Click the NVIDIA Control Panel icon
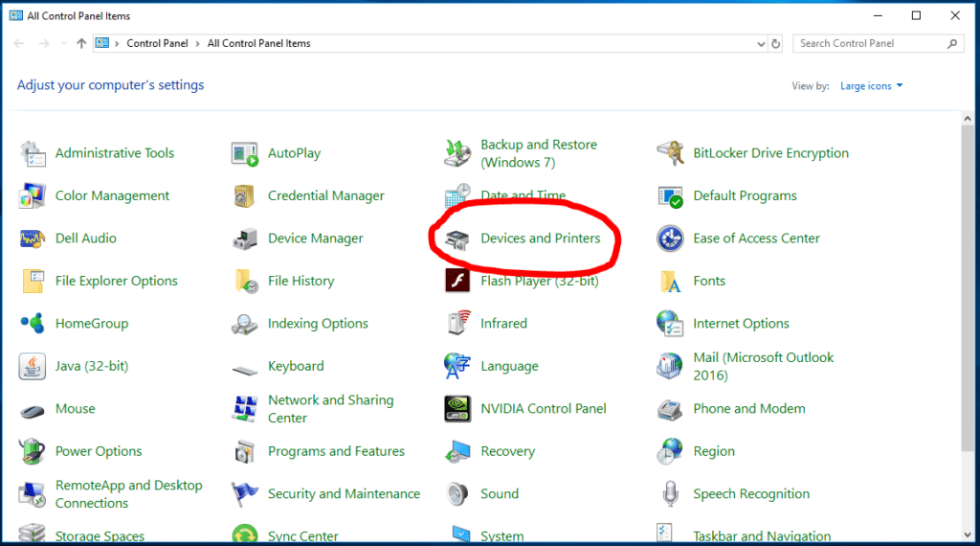Screen dimensions: 980x546 [458, 409]
